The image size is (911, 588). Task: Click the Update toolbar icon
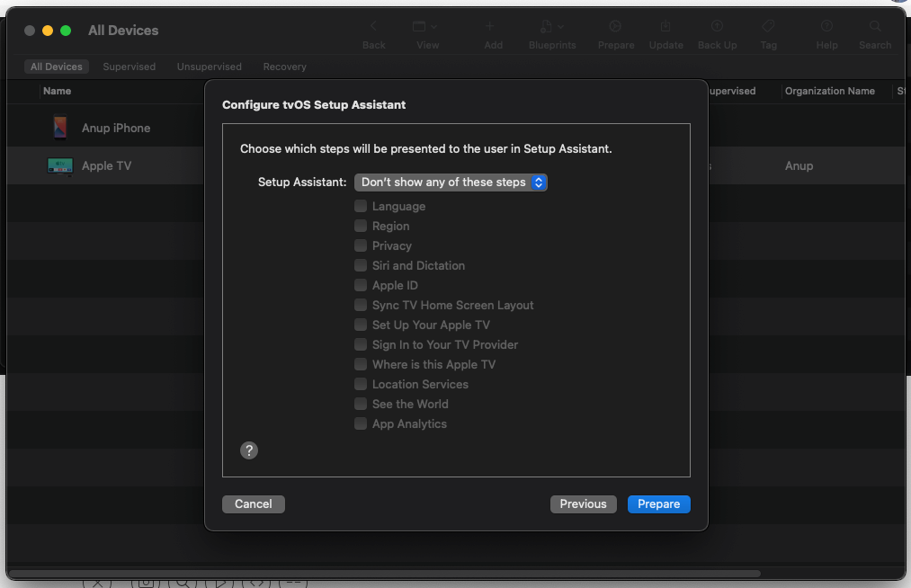click(x=665, y=27)
